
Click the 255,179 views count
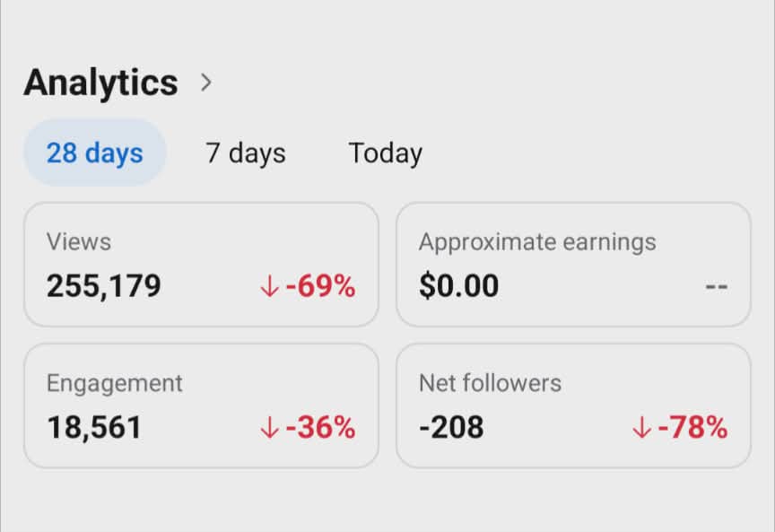coord(104,286)
